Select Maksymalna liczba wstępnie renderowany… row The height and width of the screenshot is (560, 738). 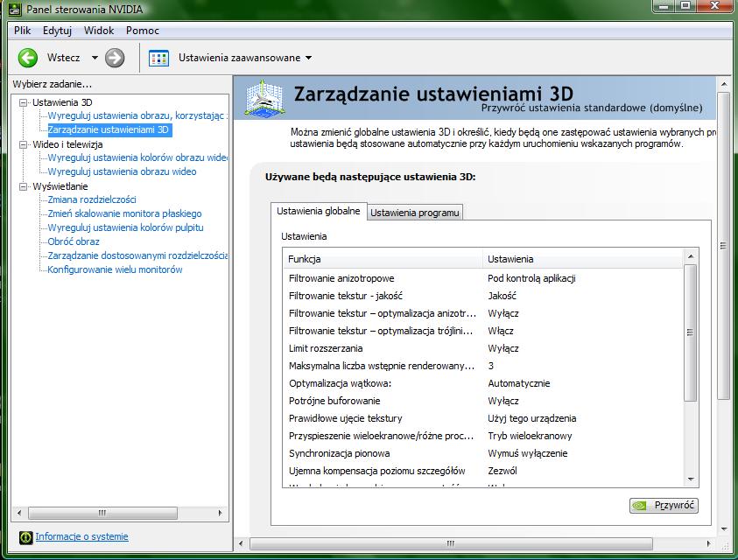coord(483,366)
